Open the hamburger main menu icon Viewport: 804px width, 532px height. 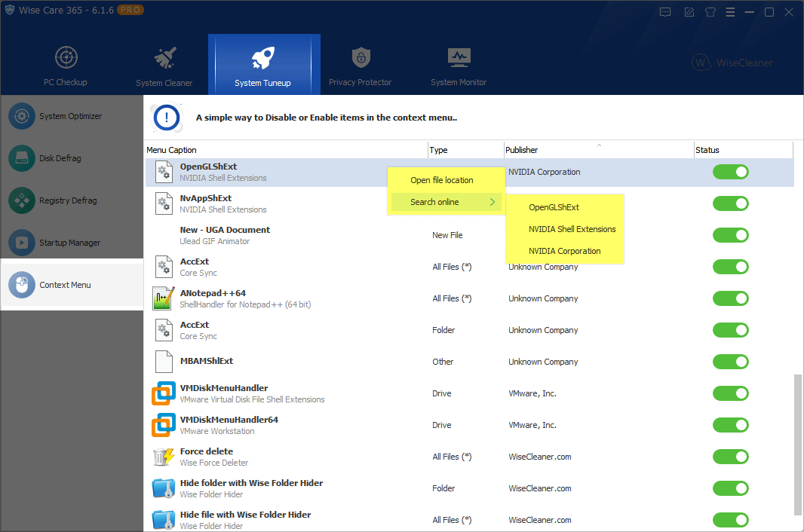(730, 12)
